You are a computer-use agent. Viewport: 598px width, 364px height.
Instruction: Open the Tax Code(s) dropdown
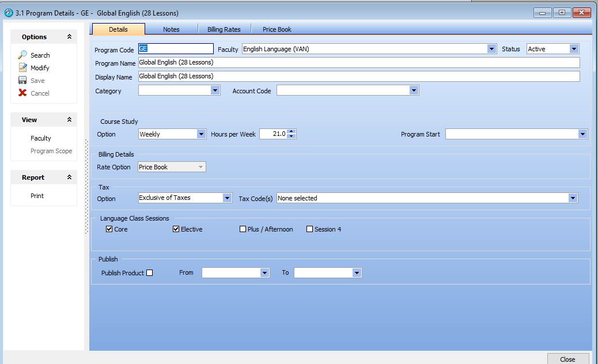(x=573, y=198)
